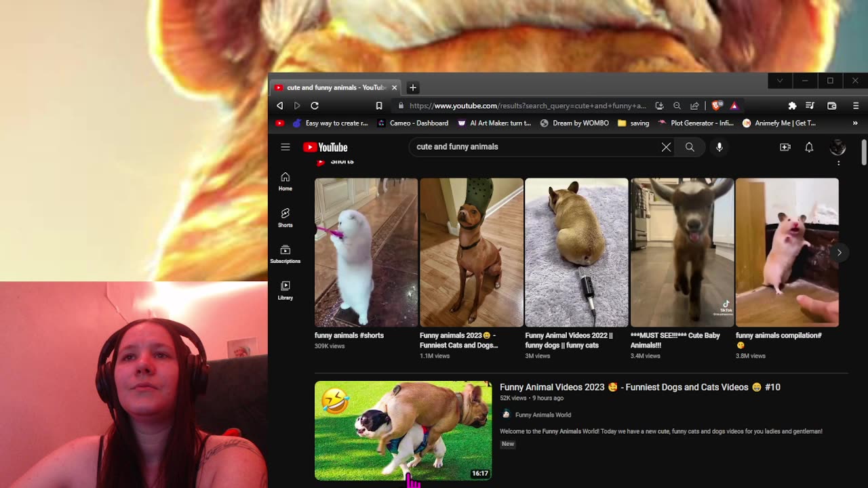Open the Plot Generator bookmark
Image resolution: width=868 pixels, height=488 pixels.
[x=696, y=123]
